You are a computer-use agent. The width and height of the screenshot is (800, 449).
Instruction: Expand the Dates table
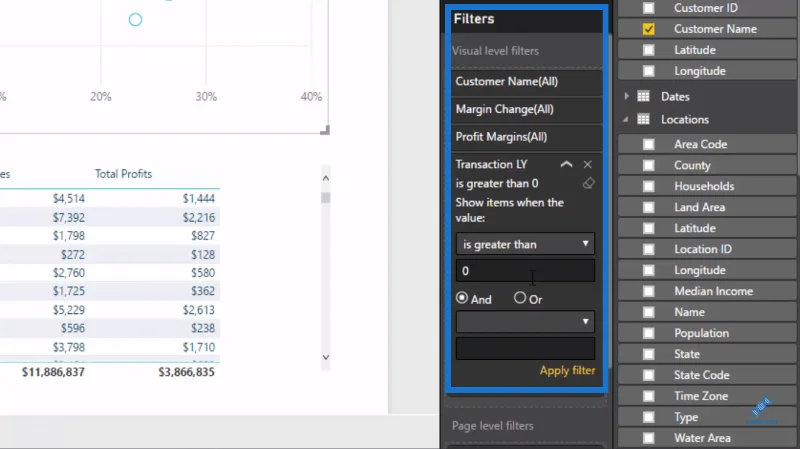tap(627, 96)
